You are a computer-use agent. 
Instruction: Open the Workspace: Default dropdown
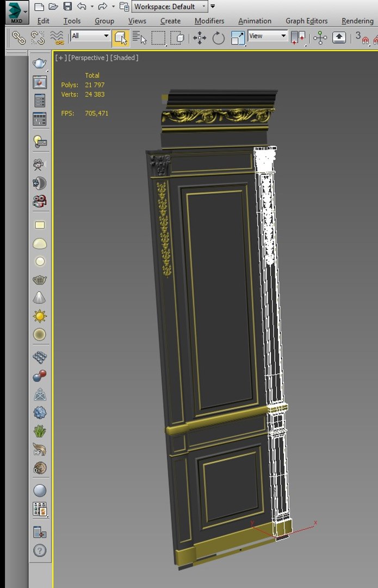pos(170,7)
